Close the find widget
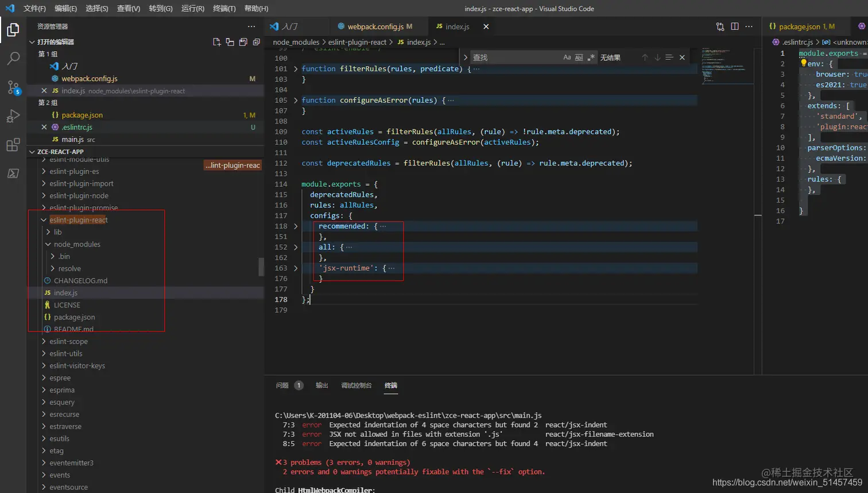868x493 pixels. click(x=682, y=57)
